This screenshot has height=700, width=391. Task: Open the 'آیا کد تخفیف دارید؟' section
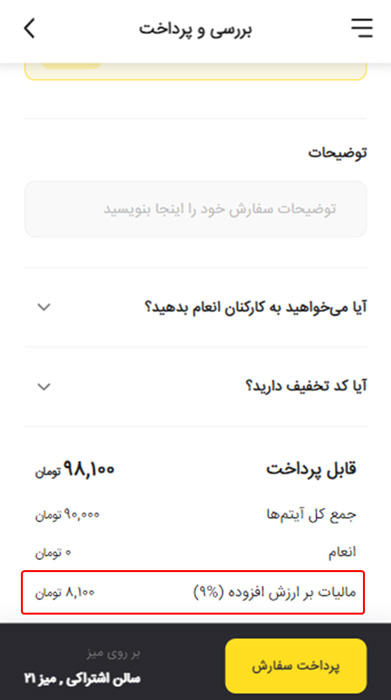(x=196, y=386)
